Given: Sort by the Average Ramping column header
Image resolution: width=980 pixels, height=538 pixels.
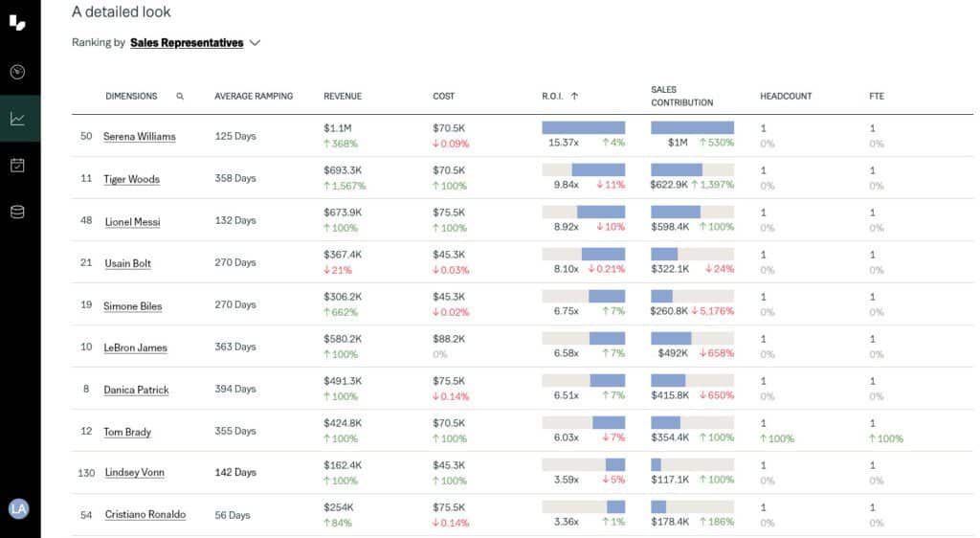Looking at the screenshot, I should coord(254,96).
